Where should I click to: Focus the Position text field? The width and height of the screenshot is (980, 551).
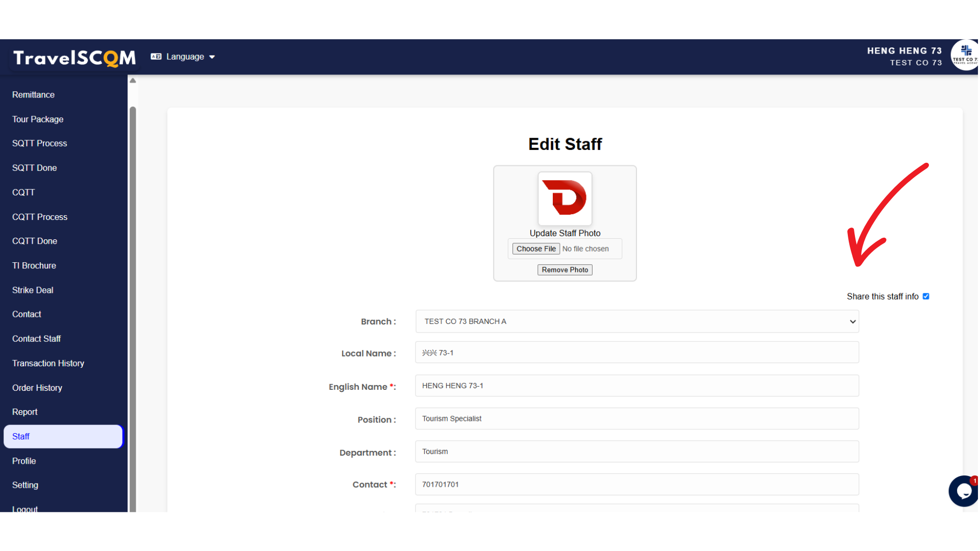click(x=636, y=419)
